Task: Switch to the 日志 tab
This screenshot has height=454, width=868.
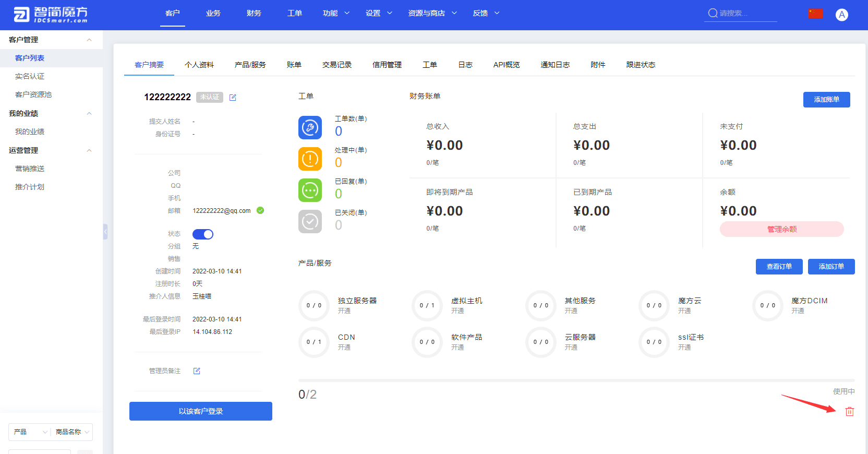Action: [465, 65]
